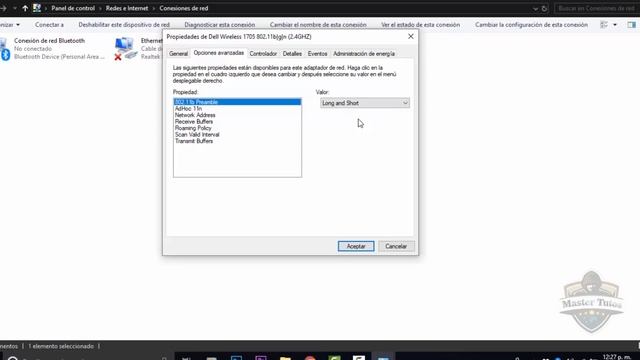Select 802.11b Preamble in the property list
Screen dimensions: 640x360
[237, 102]
